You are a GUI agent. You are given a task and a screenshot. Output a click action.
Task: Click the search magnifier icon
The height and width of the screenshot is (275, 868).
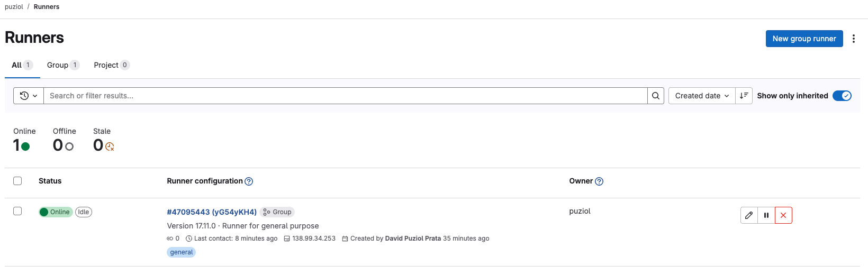(x=656, y=96)
